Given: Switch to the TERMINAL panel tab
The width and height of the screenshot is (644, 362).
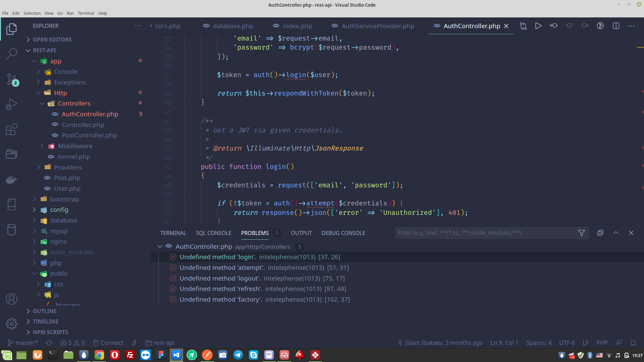Looking at the screenshot, I should [x=173, y=233].
